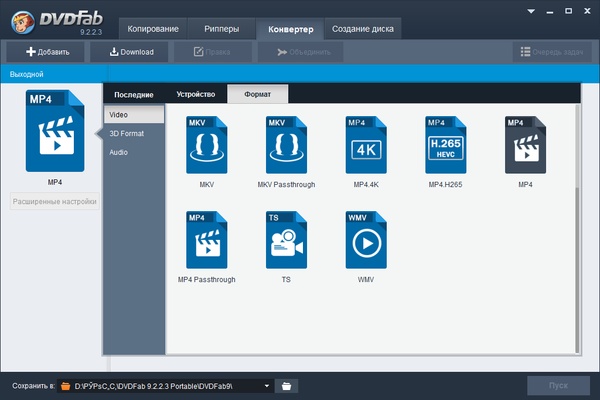Switch to the Копирование tab

tap(153, 29)
